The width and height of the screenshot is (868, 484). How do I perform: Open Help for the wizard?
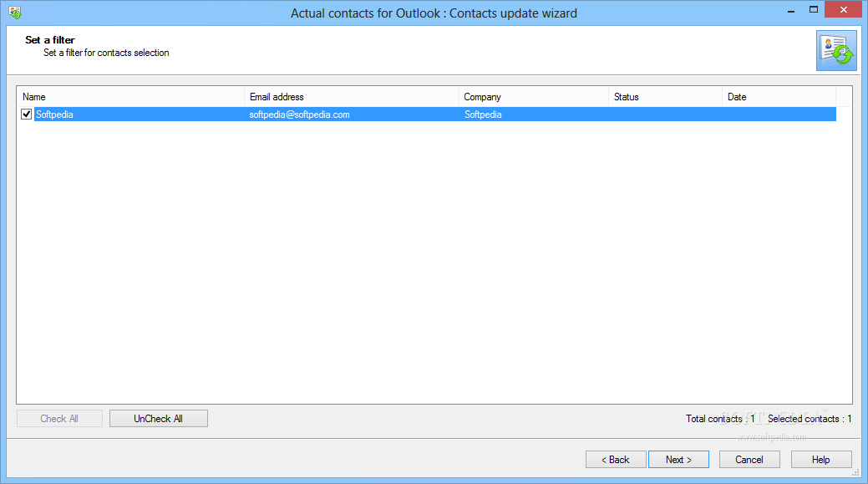821,460
